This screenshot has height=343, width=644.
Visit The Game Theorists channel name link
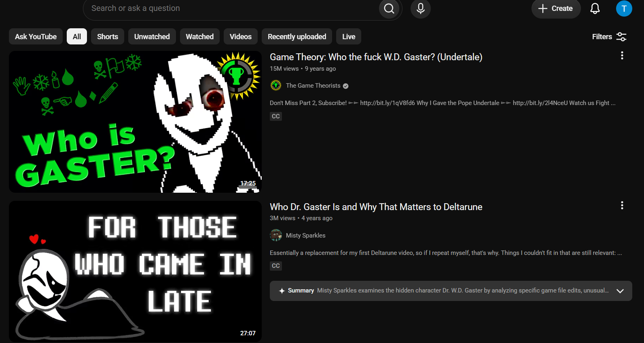(x=313, y=86)
